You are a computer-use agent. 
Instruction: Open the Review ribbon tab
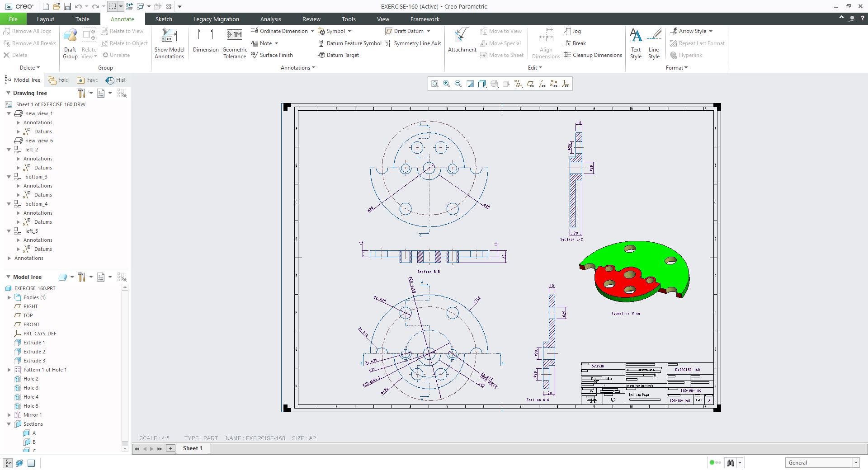click(x=311, y=19)
